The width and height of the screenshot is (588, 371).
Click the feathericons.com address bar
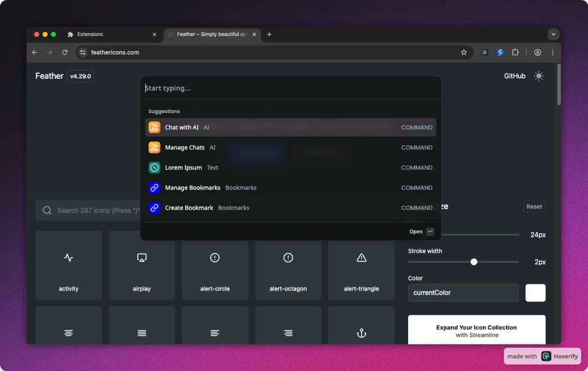(x=274, y=52)
